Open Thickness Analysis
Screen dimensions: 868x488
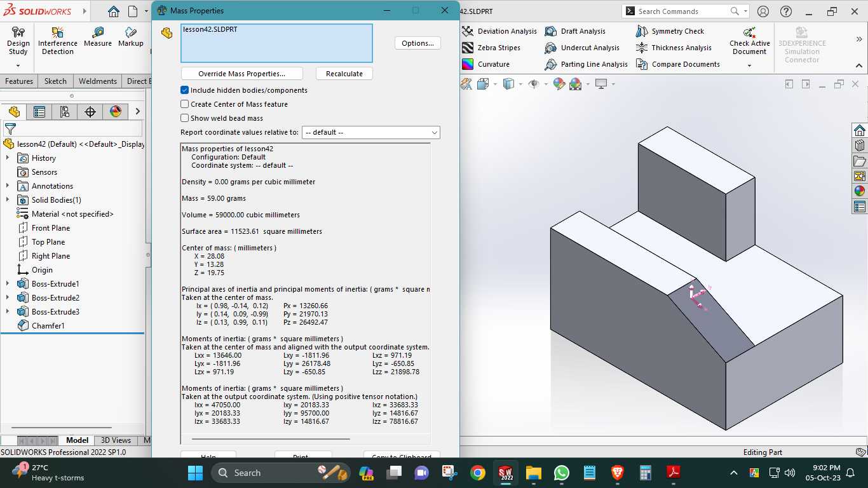coord(674,48)
